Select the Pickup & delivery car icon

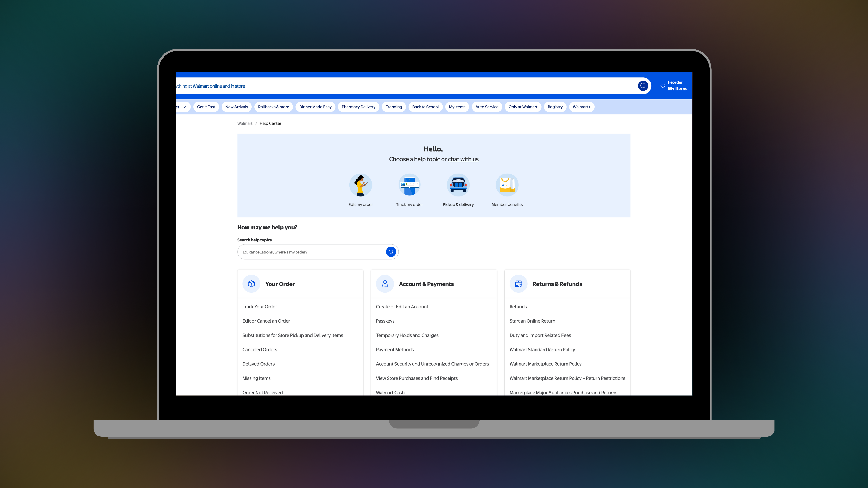458,185
